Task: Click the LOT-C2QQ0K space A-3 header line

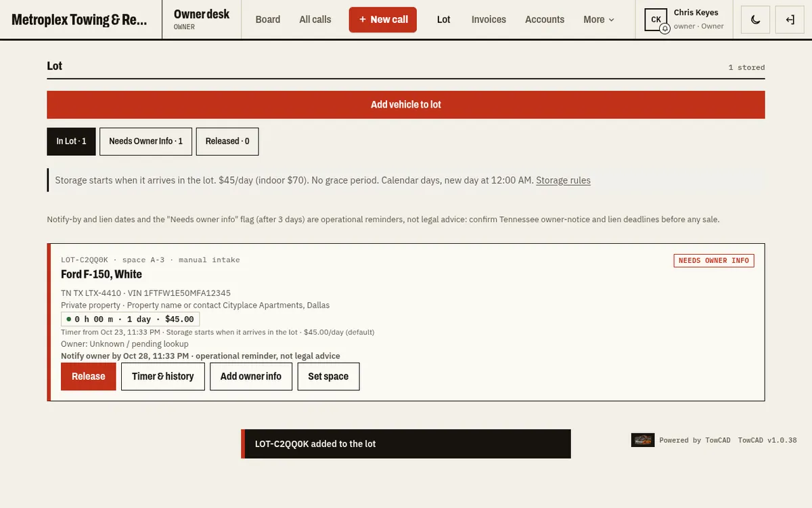Action: point(150,260)
